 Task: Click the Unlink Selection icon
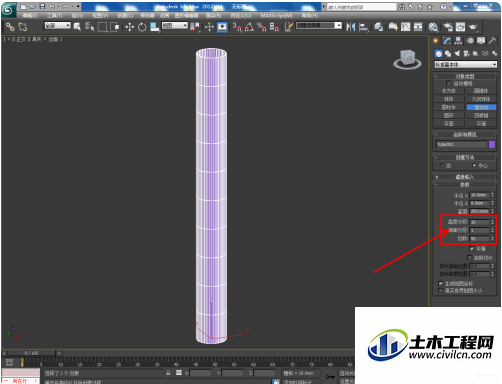tap(23, 27)
